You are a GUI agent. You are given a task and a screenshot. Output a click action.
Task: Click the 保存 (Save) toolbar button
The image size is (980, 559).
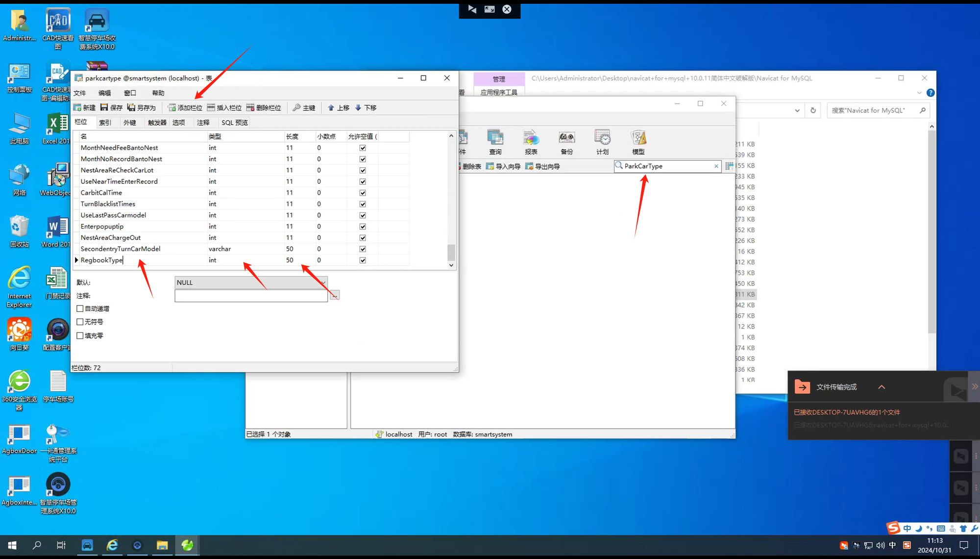click(111, 107)
